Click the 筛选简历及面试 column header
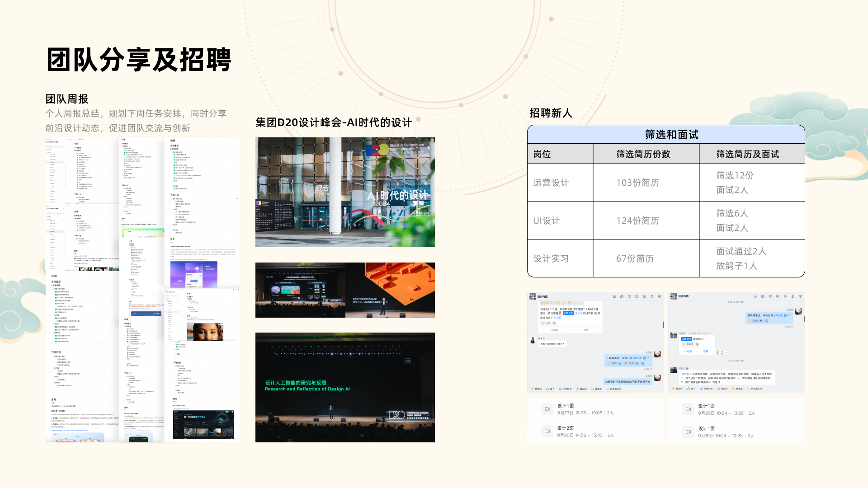 click(748, 154)
